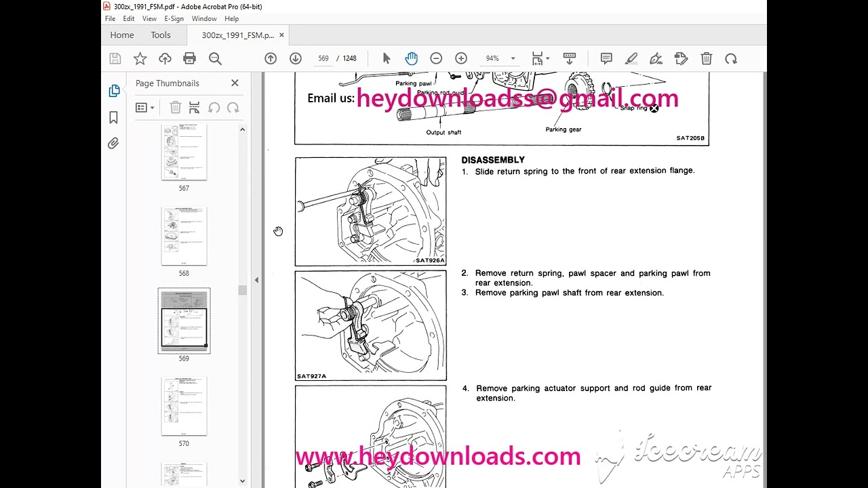Select the 300zx_1991_FSM document tab

[x=237, y=35]
